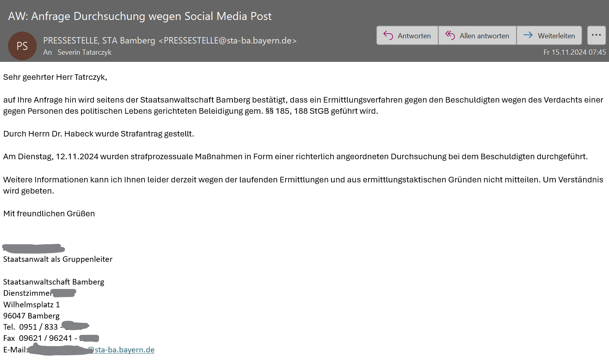Select the paragraph citing §§ 185, 188 StGB
This screenshot has width=609, height=364.
tap(303, 105)
